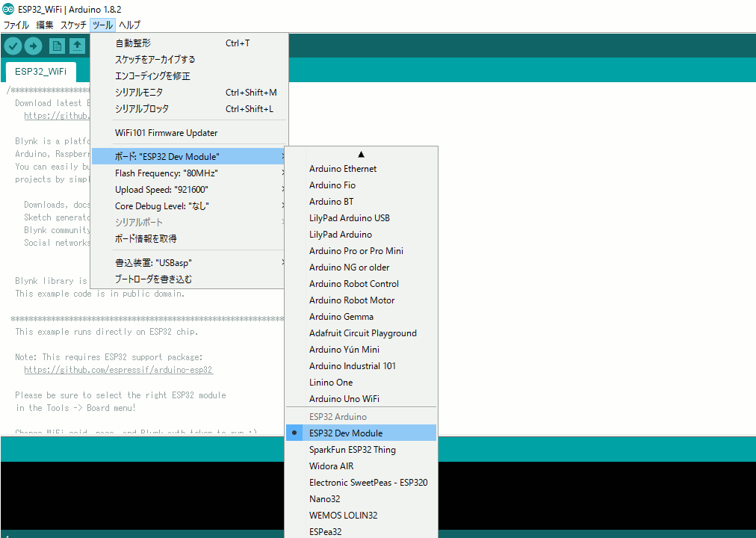Click the Upload arrow toolbar icon

(x=34, y=46)
